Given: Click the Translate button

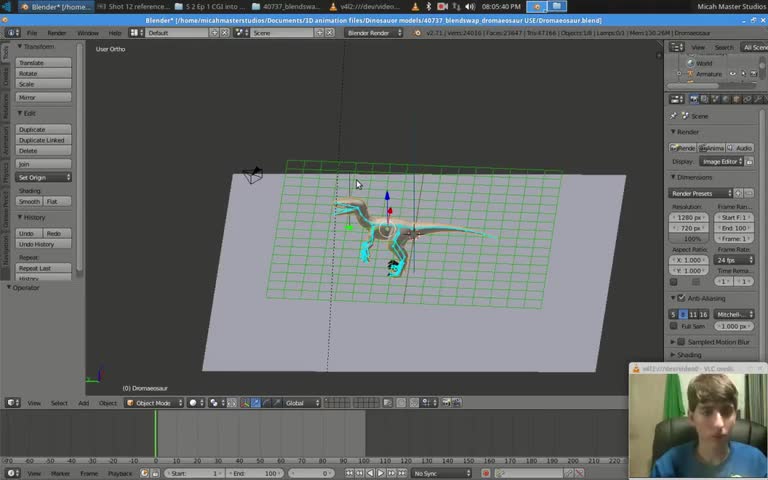Looking at the screenshot, I should (43, 63).
